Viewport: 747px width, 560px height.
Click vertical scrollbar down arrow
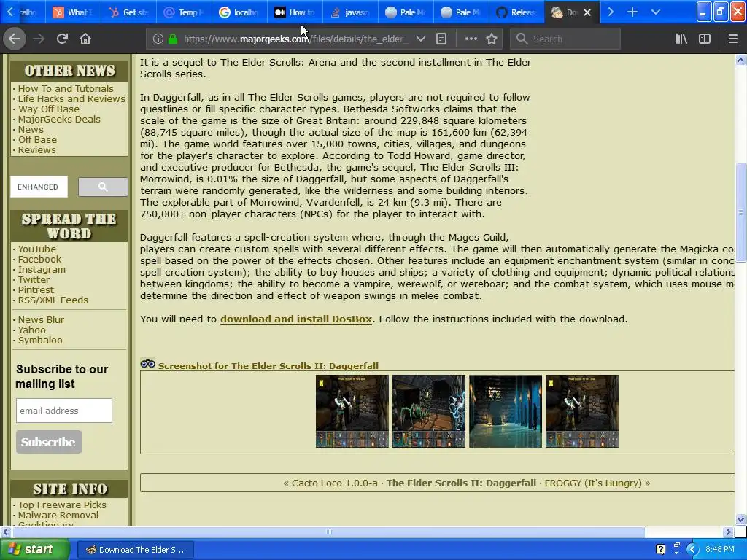click(740, 519)
